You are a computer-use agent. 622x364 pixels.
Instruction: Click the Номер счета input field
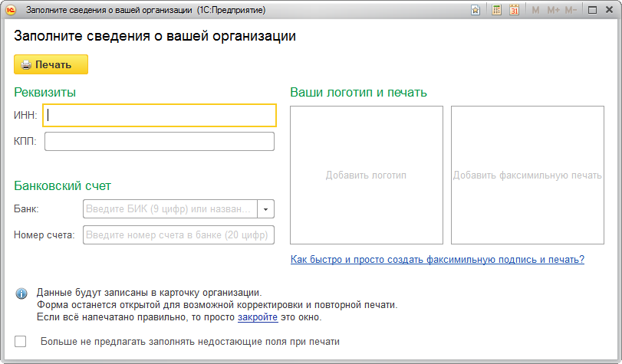pos(179,235)
